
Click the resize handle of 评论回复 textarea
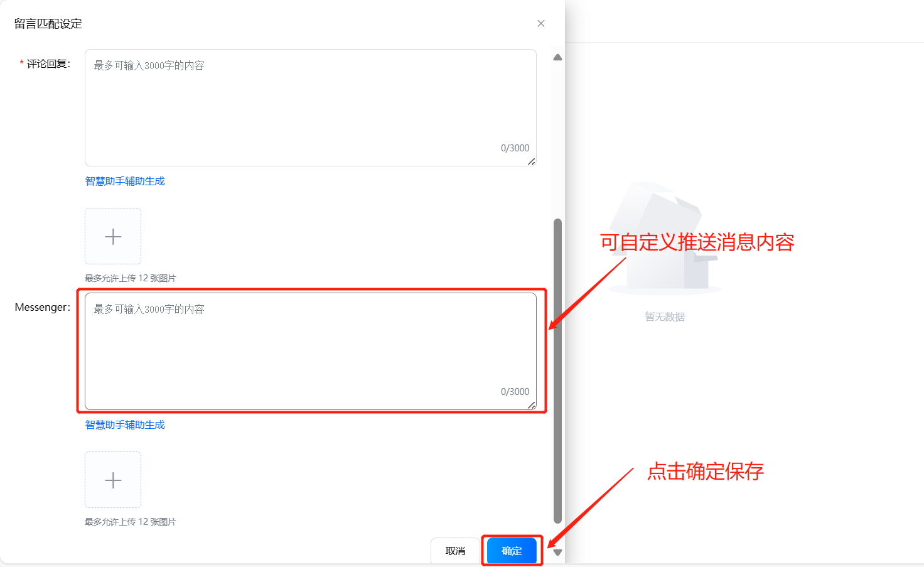(x=532, y=162)
